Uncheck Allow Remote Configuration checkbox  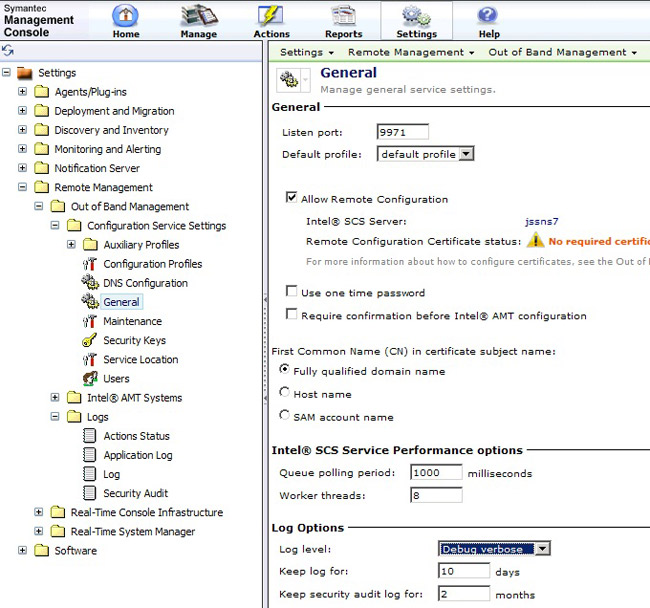(x=291, y=197)
